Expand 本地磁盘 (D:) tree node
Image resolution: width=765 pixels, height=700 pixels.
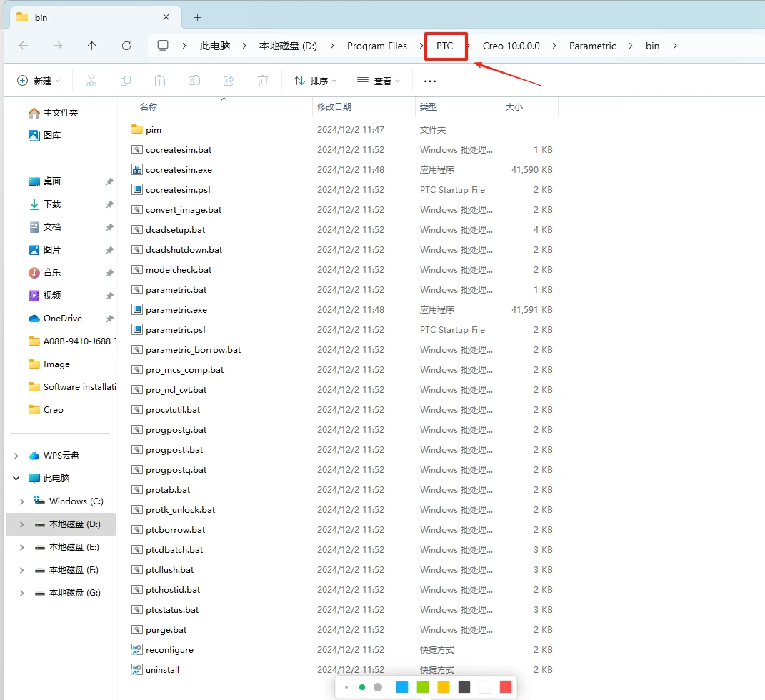pos(22,524)
